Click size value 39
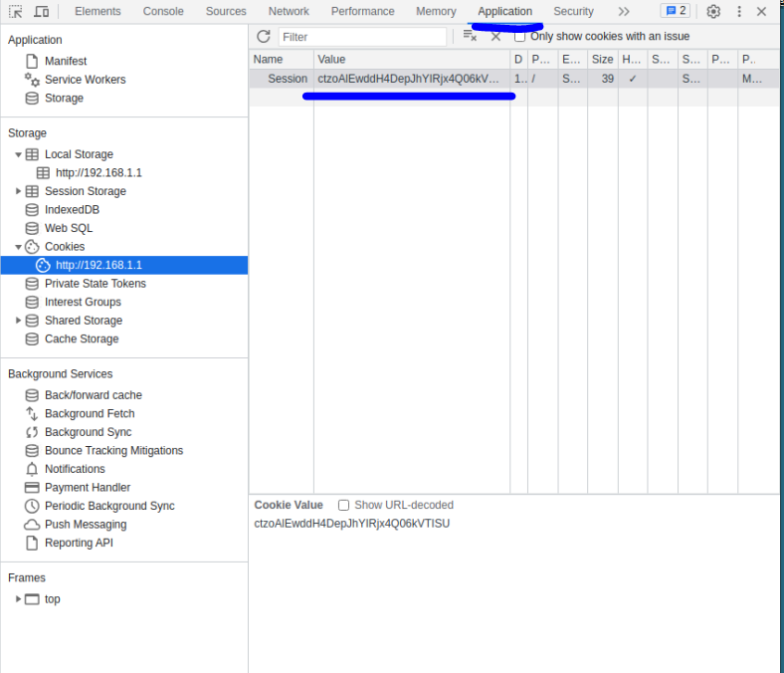This screenshot has width=784, height=673. pos(608,79)
